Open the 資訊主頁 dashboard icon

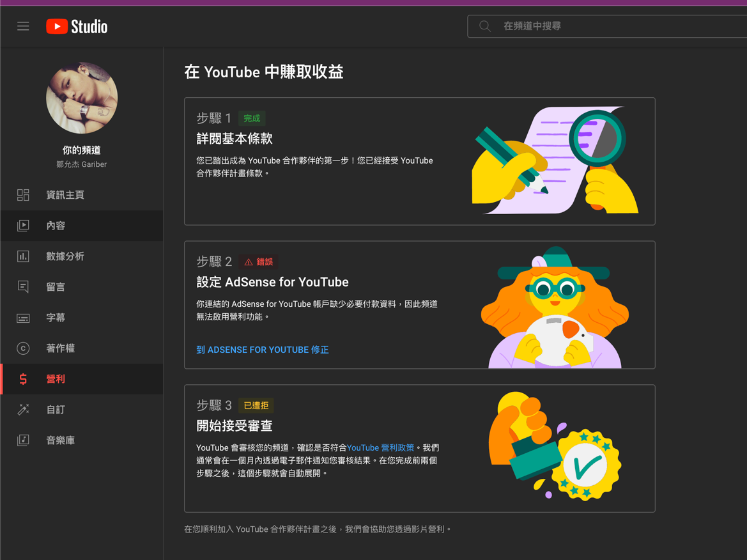point(23,195)
